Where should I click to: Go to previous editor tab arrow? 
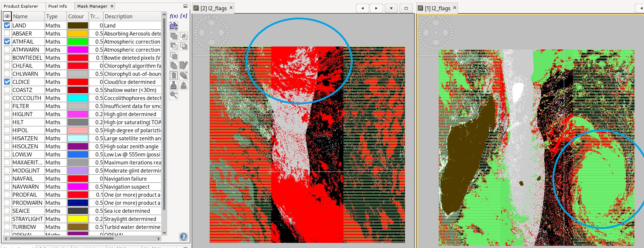pyautogui.click(x=363, y=8)
